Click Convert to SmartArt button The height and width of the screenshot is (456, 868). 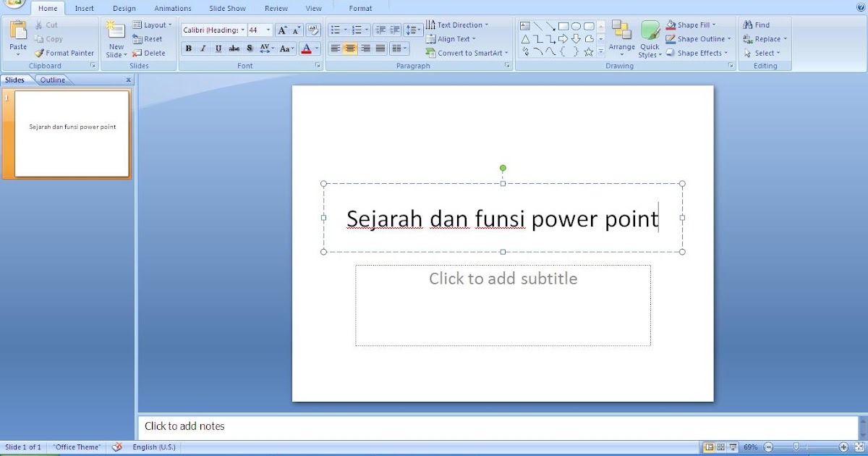pos(467,53)
